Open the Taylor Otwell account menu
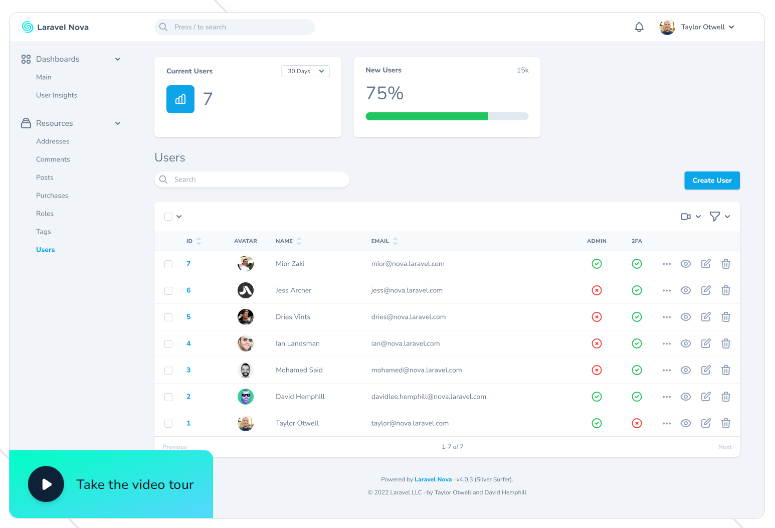Image resolution: width=775 pixels, height=528 pixels. [697, 27]
